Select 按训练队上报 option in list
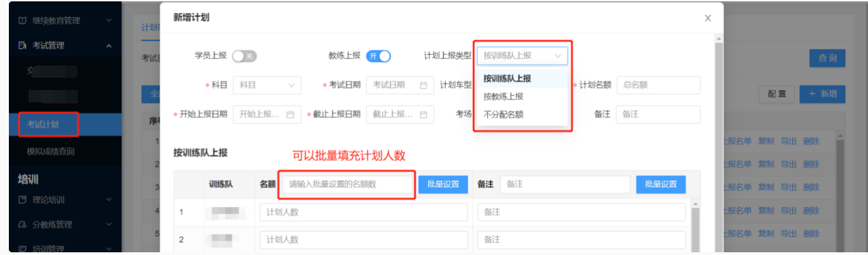 point(522,78)
